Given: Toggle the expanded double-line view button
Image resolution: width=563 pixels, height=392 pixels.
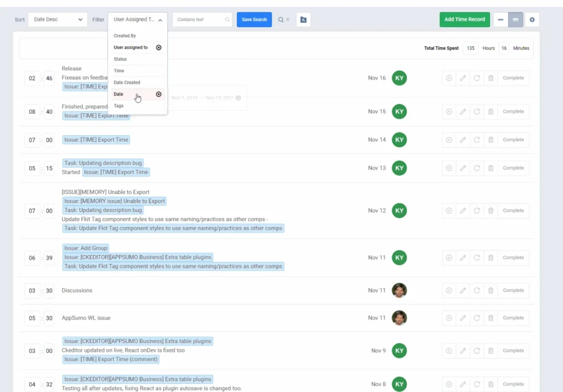Looking at the screenshot, I should pyautogui.click(x=515, y=20).
